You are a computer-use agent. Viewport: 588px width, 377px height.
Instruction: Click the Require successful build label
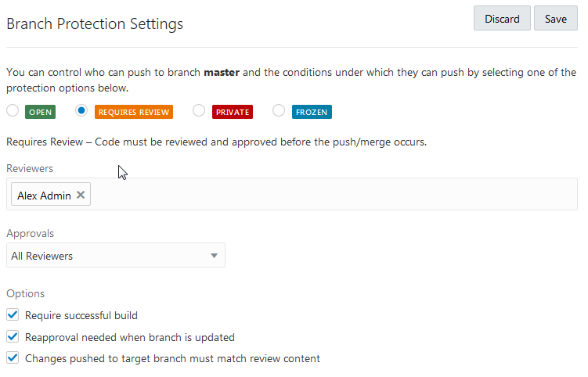81,315
